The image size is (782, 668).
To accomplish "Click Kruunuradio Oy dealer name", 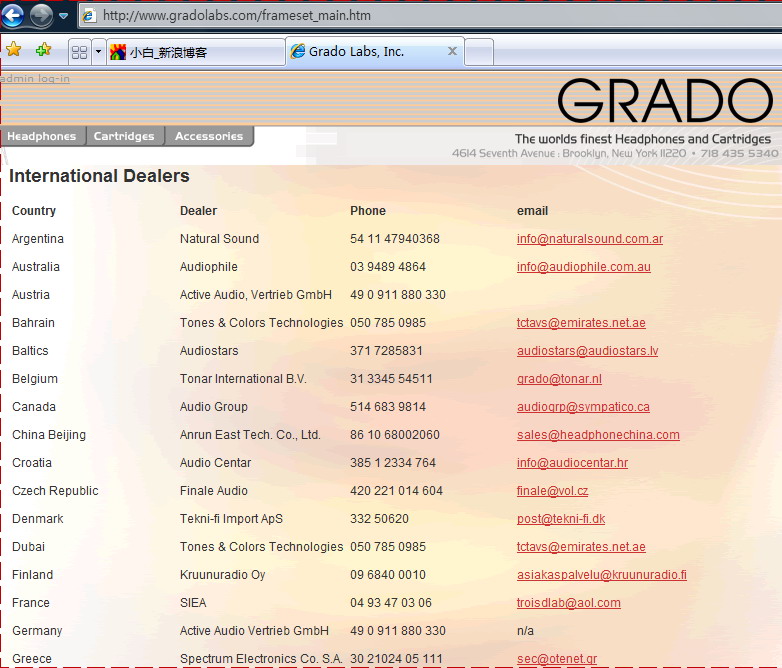I will click(222, 575).
